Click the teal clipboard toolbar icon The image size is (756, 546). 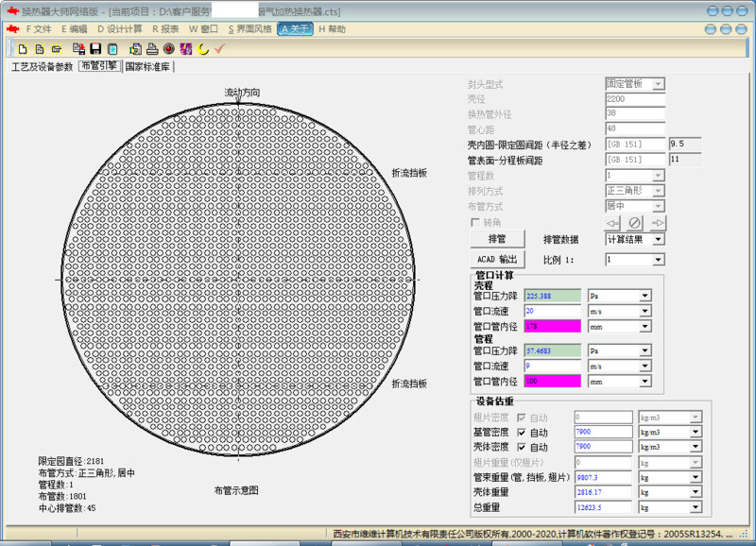112,49
